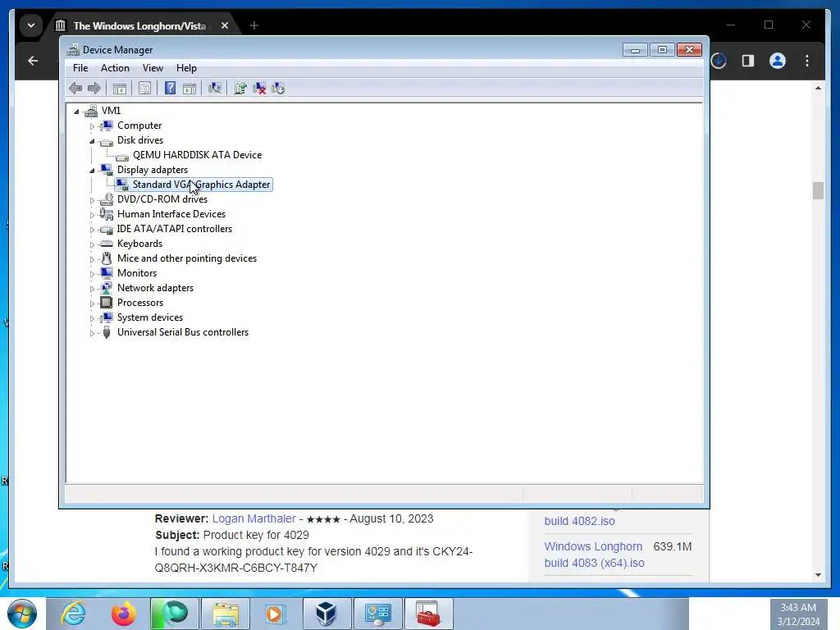
Task: Click the blue Help question mark icon
Action: [170, 88]
